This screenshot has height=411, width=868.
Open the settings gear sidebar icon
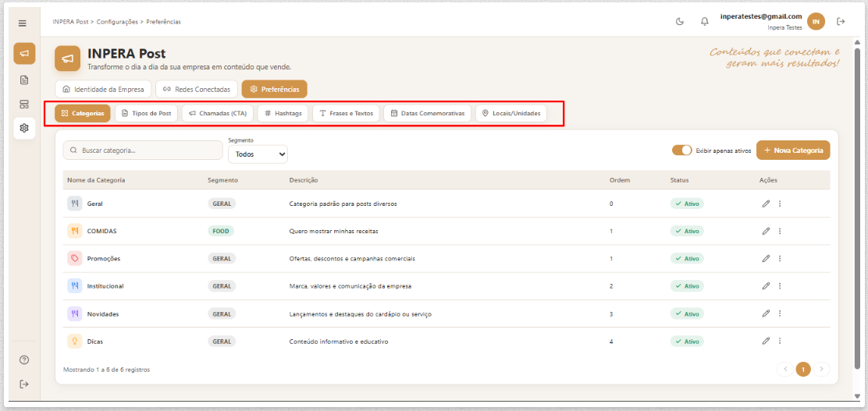(x=24, y=129)
